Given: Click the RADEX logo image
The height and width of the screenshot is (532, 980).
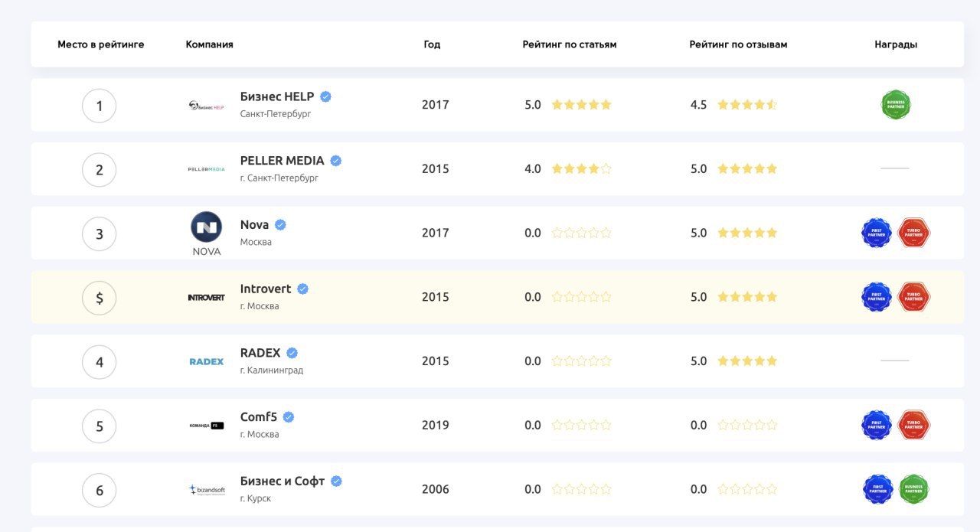Looking at the screenshot, I should [x=206, y=361].
